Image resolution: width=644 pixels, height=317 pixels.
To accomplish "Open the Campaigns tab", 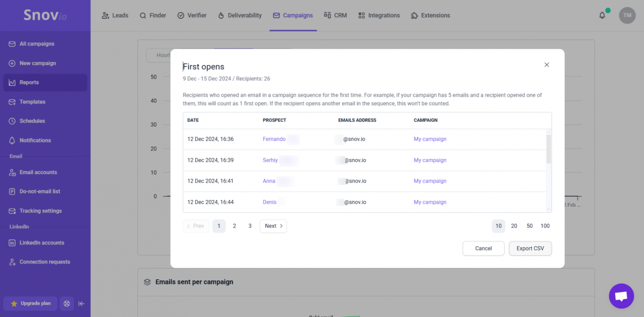I will coord(293,16).
